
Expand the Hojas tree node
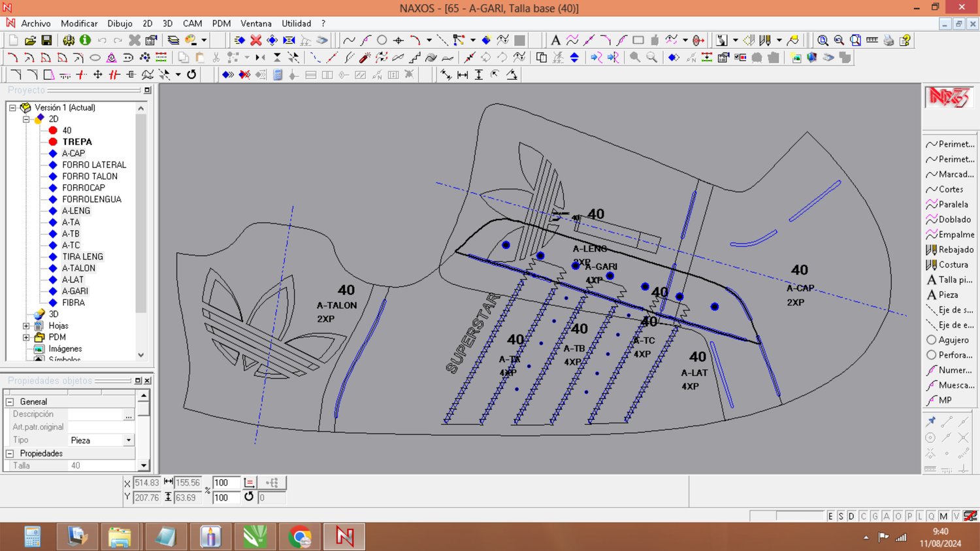click(26, 326)
